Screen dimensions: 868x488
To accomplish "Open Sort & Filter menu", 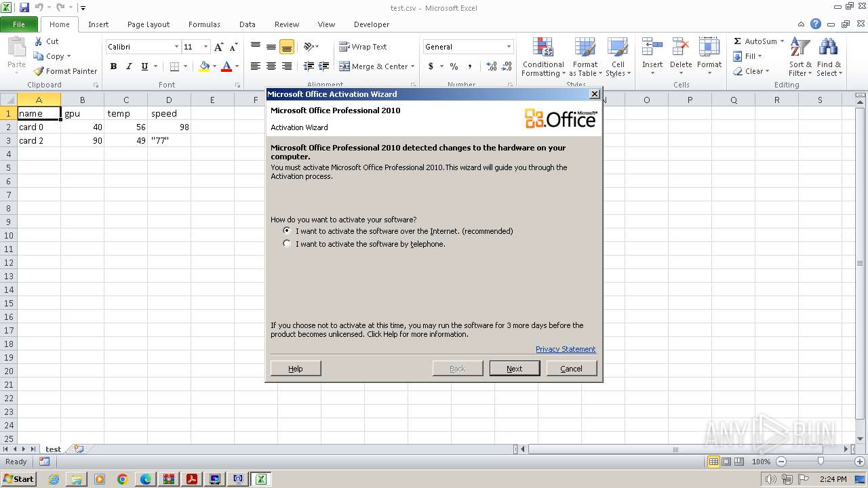I will (x=800, y=58).
